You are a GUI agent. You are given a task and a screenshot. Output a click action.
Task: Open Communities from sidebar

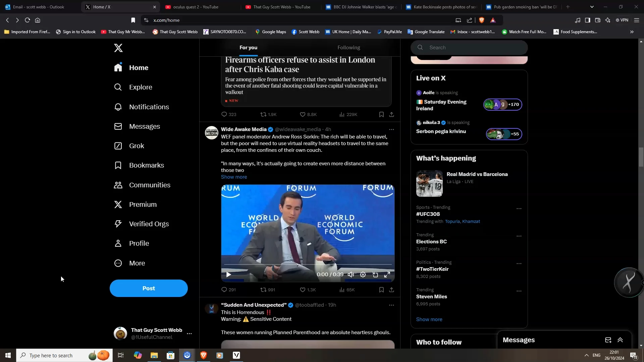tap(142, 185)
